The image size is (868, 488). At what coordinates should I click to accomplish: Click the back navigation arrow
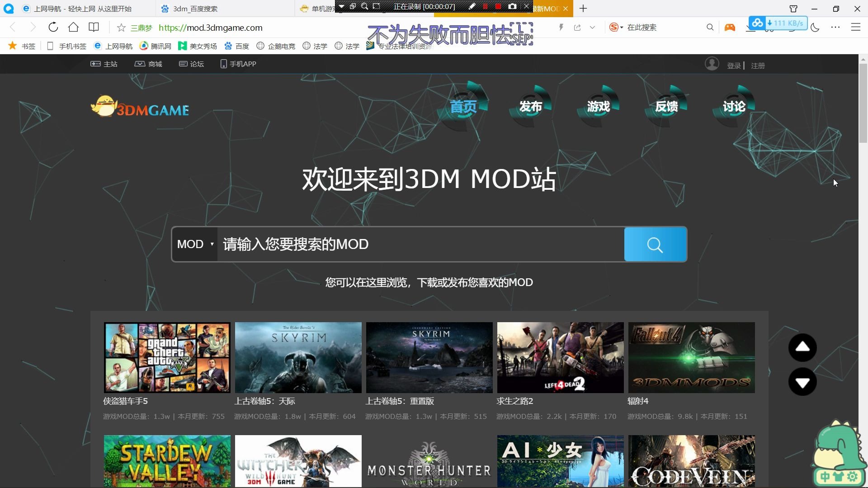[x=13, y=27]
